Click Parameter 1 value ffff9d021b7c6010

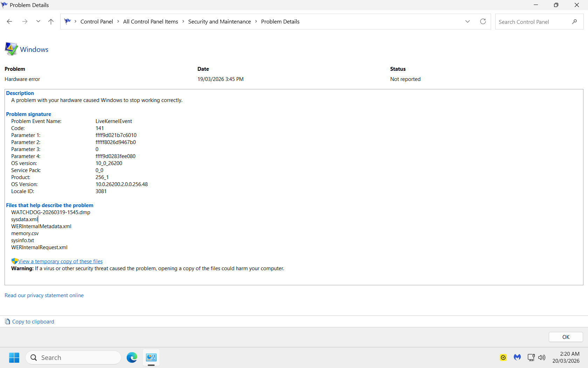116,135
